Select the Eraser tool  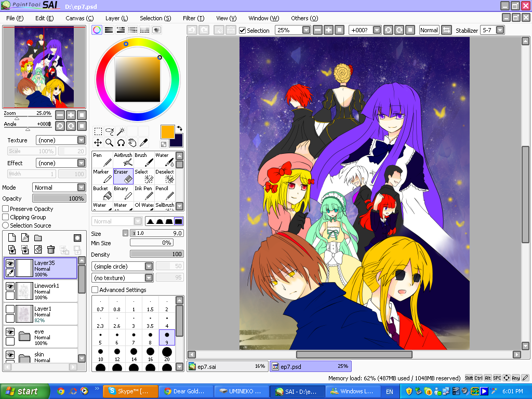coord(123,176)
